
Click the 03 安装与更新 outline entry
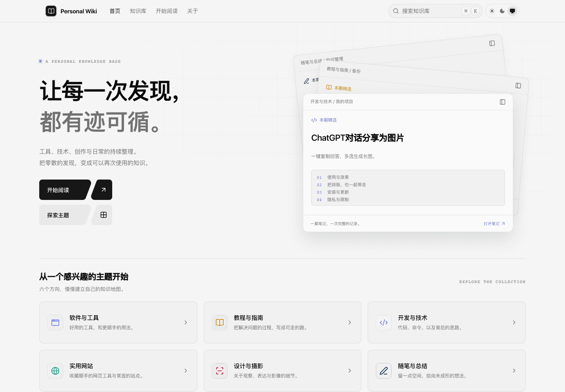[333, 192]
